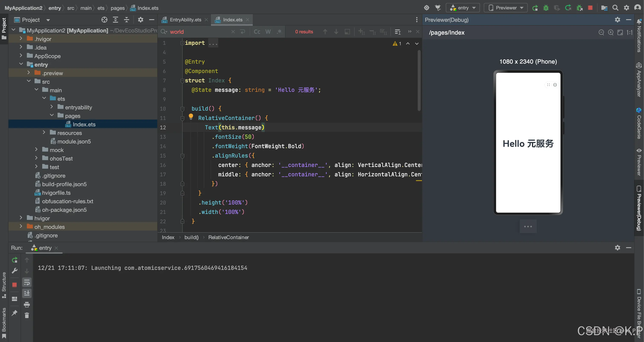Click the three-dots button below phone preview
644x342 pixels.
pos(528,227)
